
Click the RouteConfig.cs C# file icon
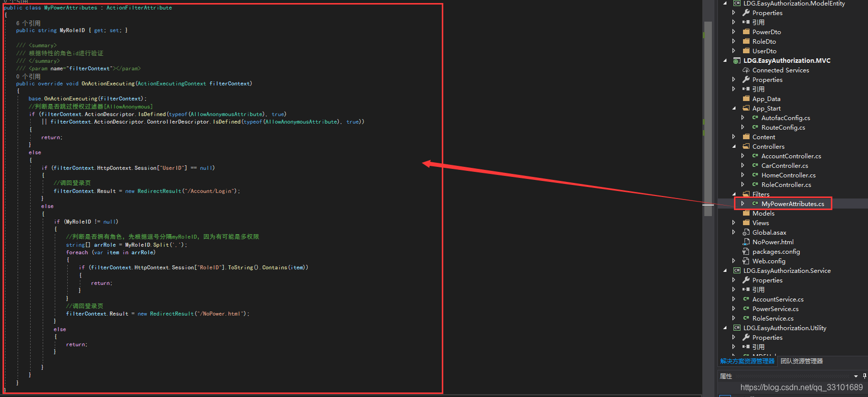[755, 127]
